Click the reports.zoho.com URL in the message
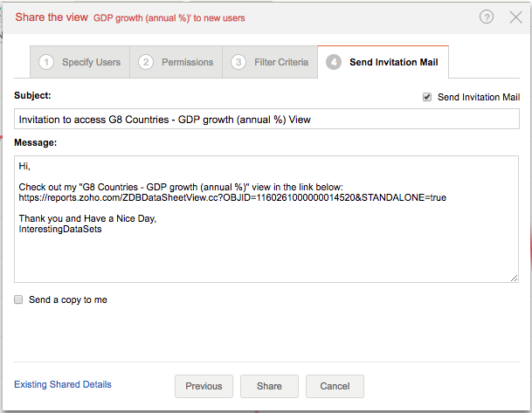 click(x=231, y=198)
